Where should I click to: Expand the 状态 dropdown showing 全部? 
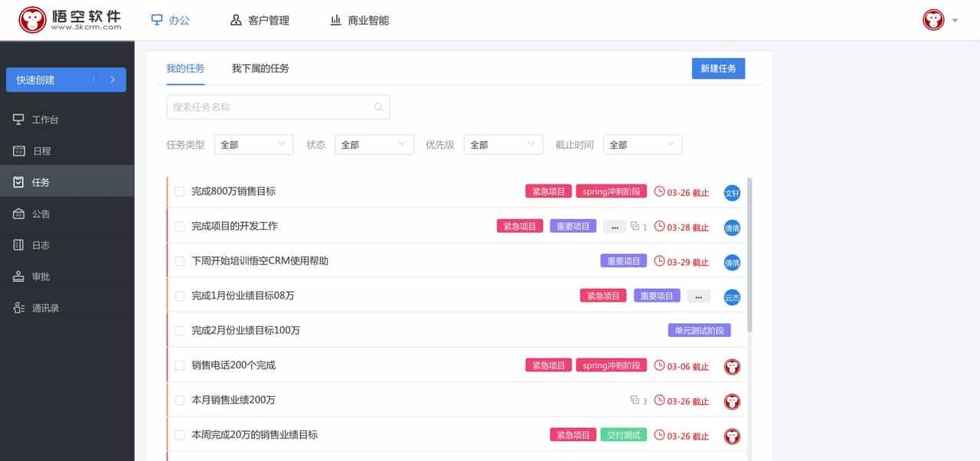point(374,144)
